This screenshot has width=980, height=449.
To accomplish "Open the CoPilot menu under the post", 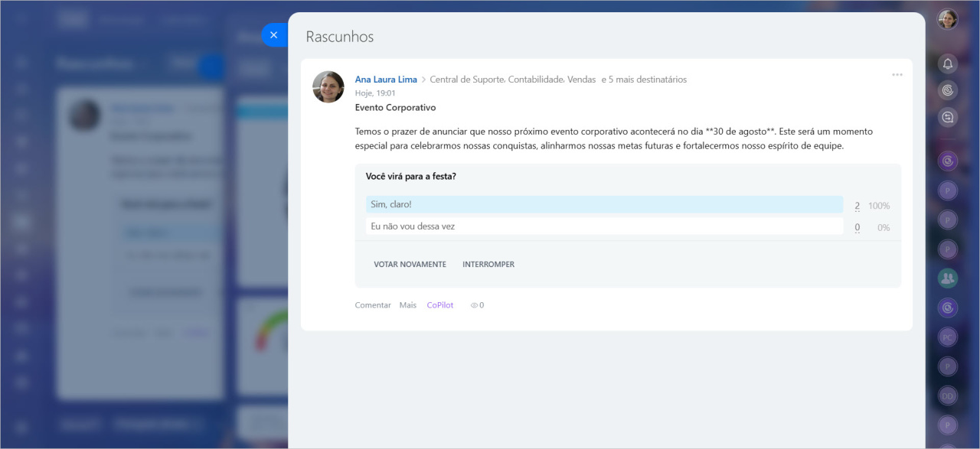I will [x=440, y=305].
